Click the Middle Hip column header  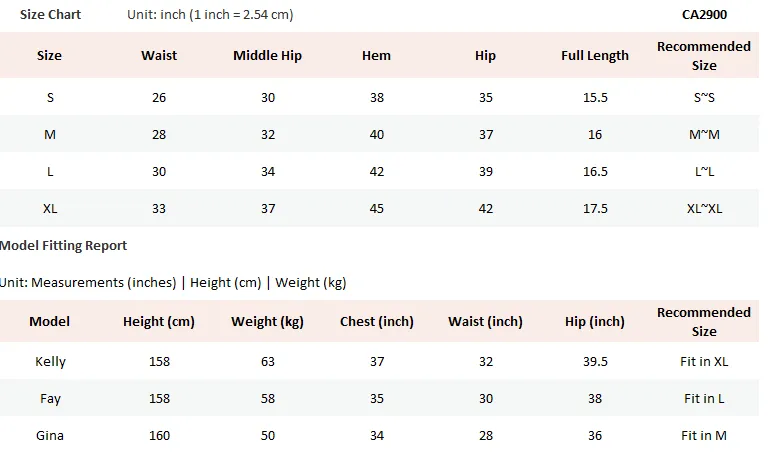coord(268,55)
